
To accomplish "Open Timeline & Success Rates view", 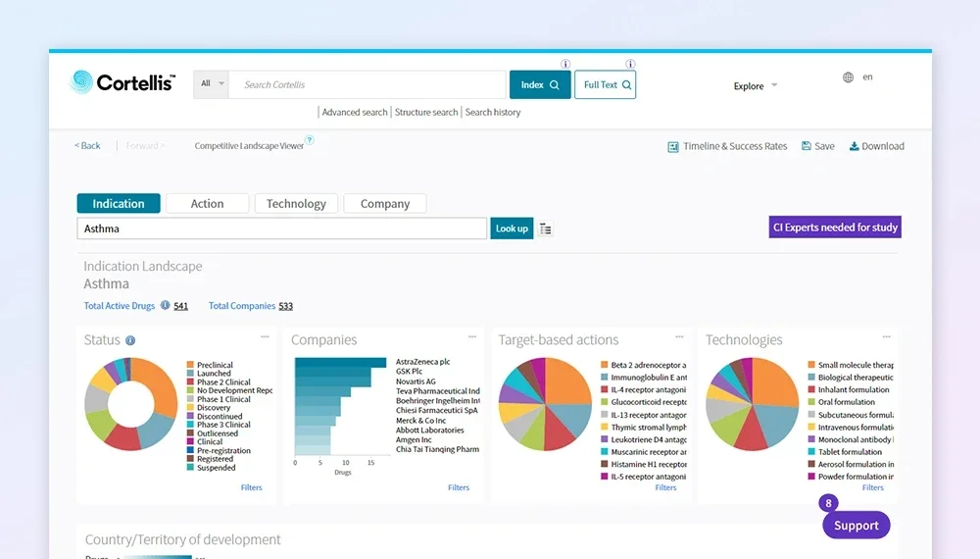I will [x=727, y=146].
